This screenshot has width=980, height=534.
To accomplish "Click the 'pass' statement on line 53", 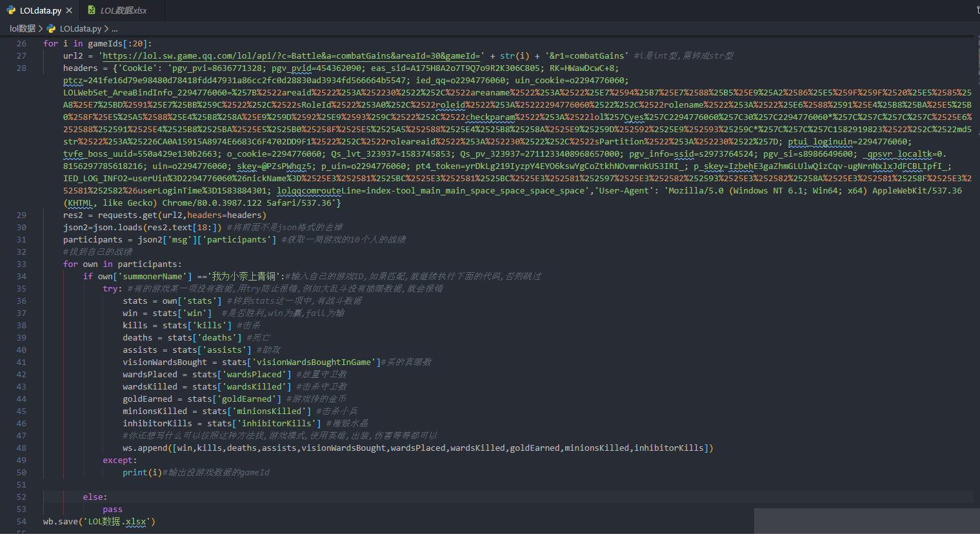I will click(x=112, y=509).
